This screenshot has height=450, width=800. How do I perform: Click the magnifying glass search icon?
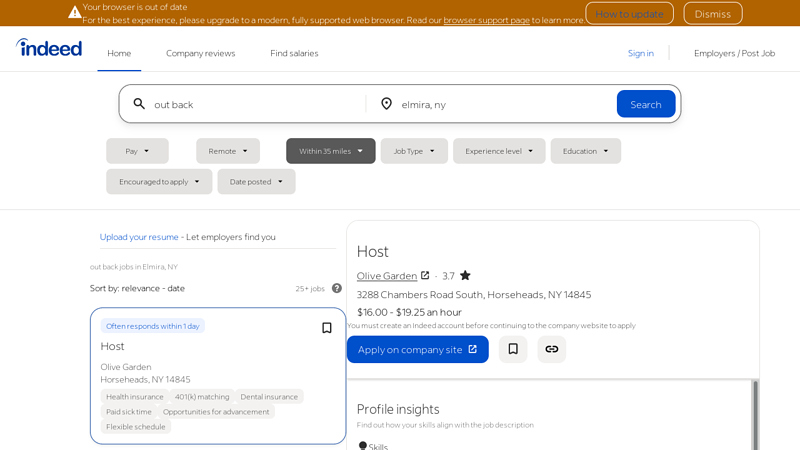point(139,104)
